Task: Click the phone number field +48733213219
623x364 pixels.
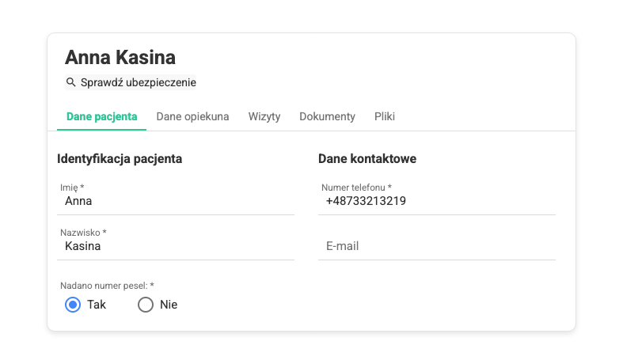Action: point(437,201)
